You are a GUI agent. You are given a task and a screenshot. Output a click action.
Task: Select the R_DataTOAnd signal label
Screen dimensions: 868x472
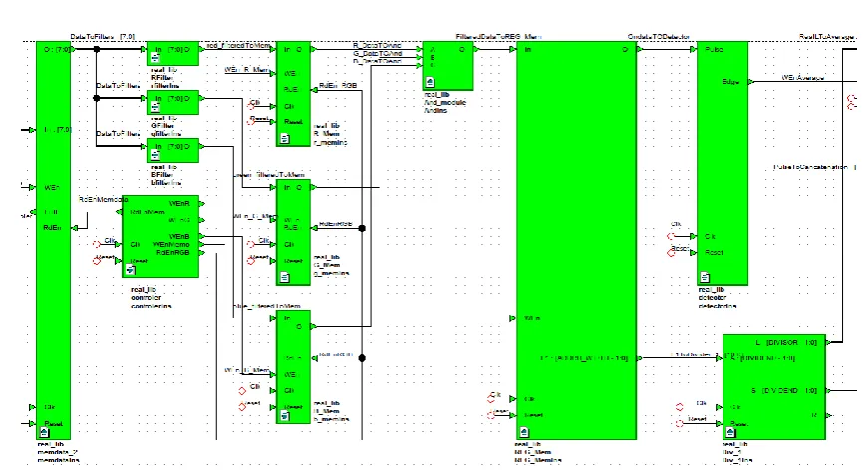(377, 45)
